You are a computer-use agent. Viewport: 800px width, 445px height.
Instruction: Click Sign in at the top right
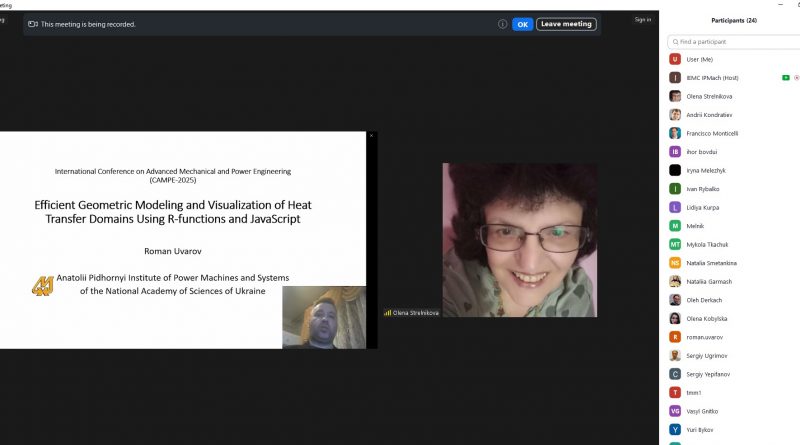[642, 19]
